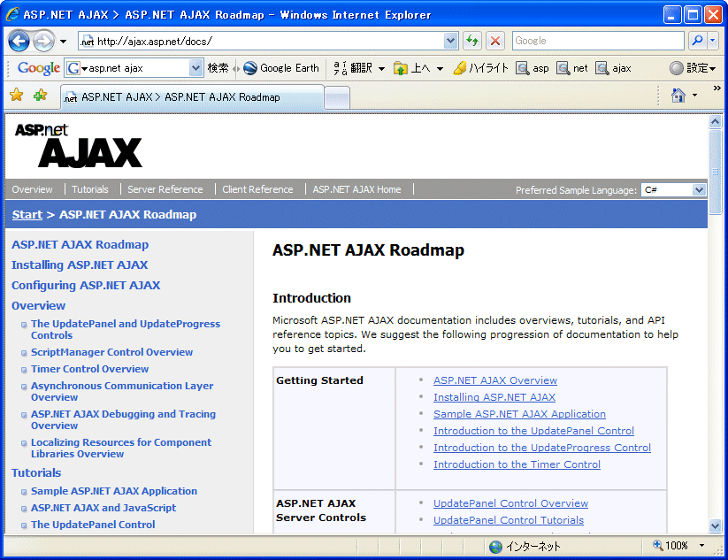728x560 pixels.
Task: Open Introduction to the Timer Control link
Action: [x=517, y=464]
